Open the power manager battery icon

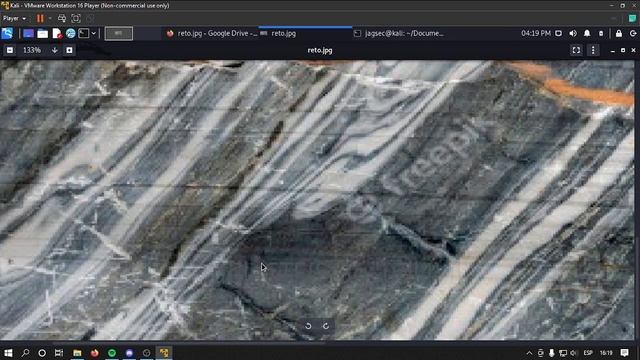pyautogui.click(x=601, y=33)
